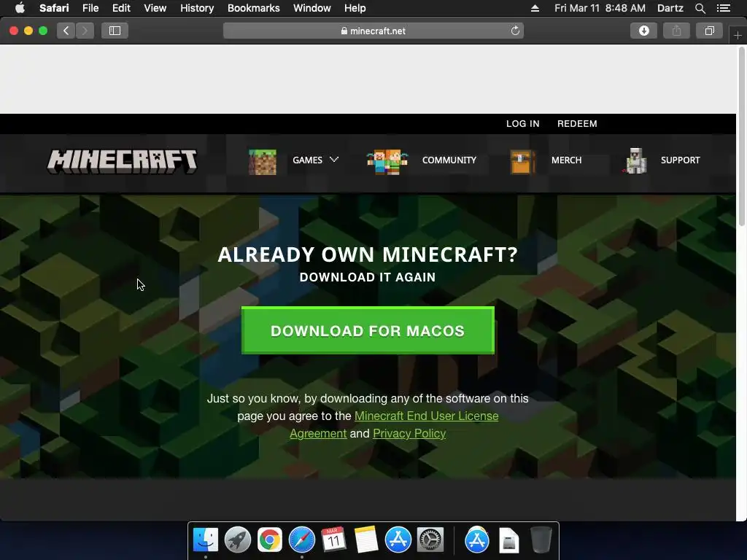Click the GAMES navigation label
The height and width of the screenshot is (560, 747).
(x=307, y=160)
